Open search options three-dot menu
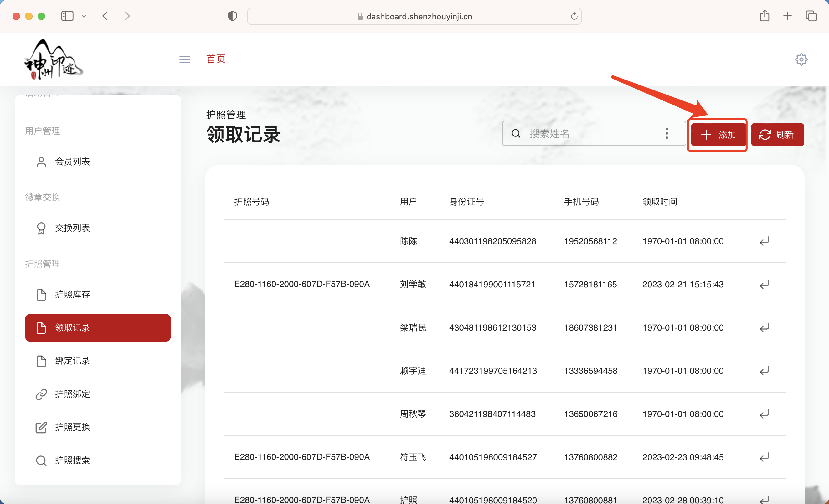This screenshot has height=504, width=829. [667, 134]
